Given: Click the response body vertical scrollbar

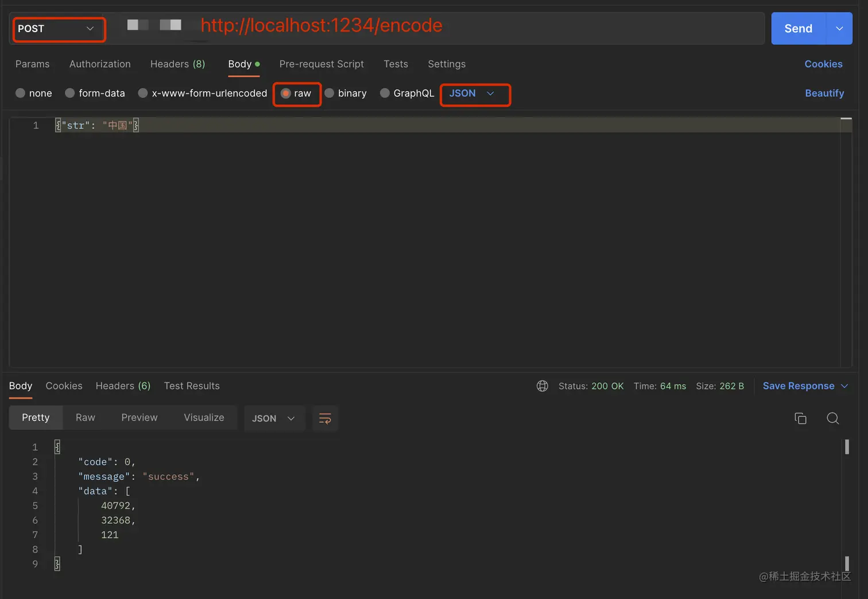Looking at the screenshot, I should click(847, 505).
